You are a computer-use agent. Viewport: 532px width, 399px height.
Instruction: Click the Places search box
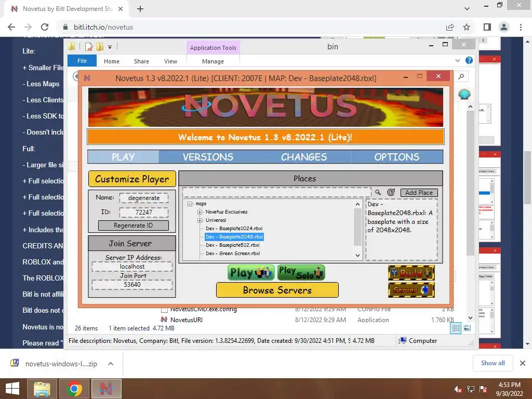(276, 192)
